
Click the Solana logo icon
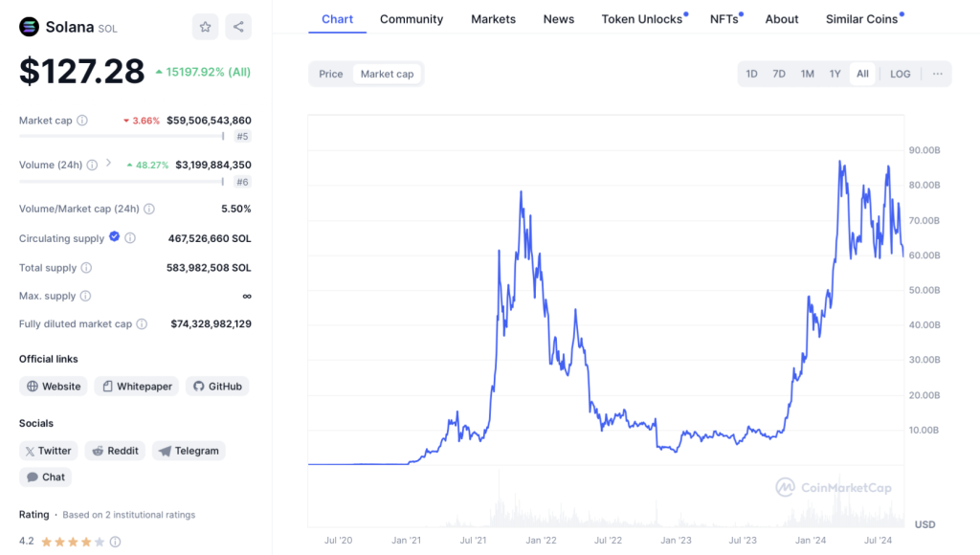pos(29,27)
